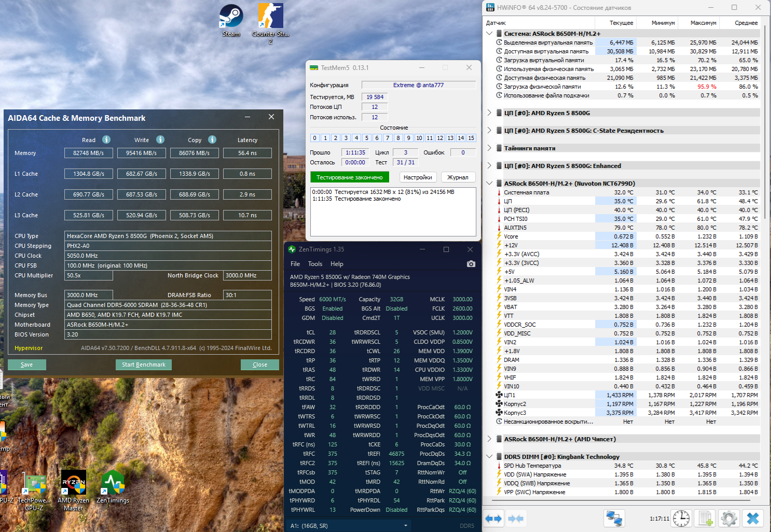771x532 pixels.
Task: Click the TestMem5 title bar app icon
Action: (314, 68)
